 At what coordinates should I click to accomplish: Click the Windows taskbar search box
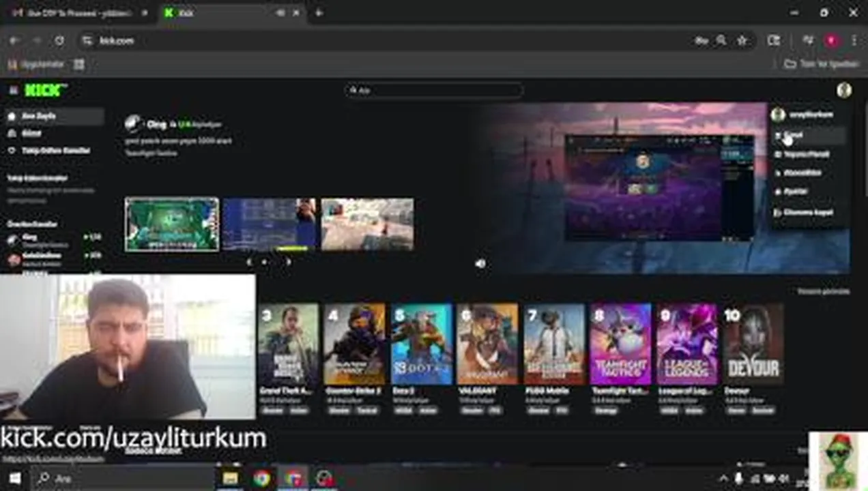[123, 478]
